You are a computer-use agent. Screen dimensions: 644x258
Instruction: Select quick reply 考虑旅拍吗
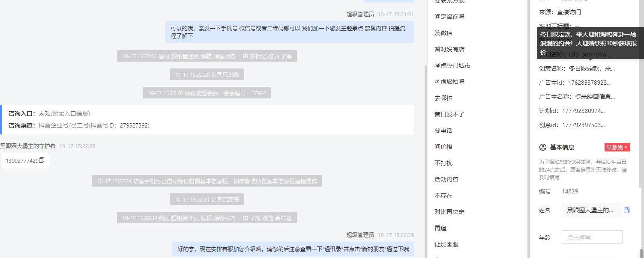tap(449, 82)
